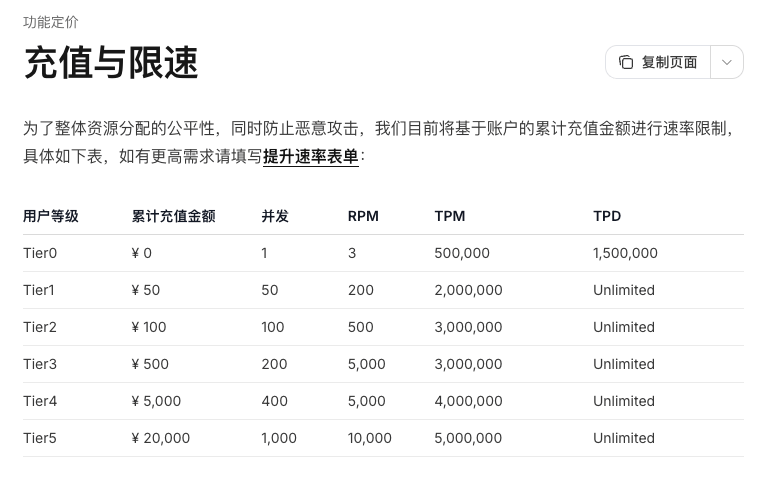The width and height of the screenshot is (783, 502).
Task: Click the TPD column header
Action: tap(607, 216)
